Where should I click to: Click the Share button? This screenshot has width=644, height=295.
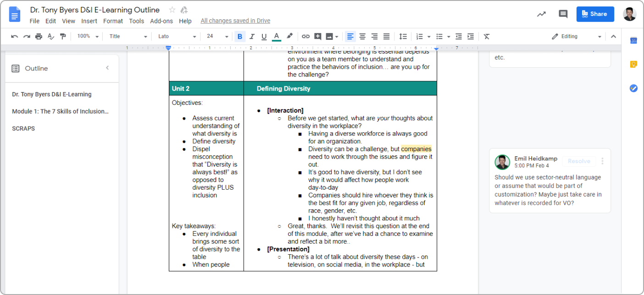pos(595,14)
